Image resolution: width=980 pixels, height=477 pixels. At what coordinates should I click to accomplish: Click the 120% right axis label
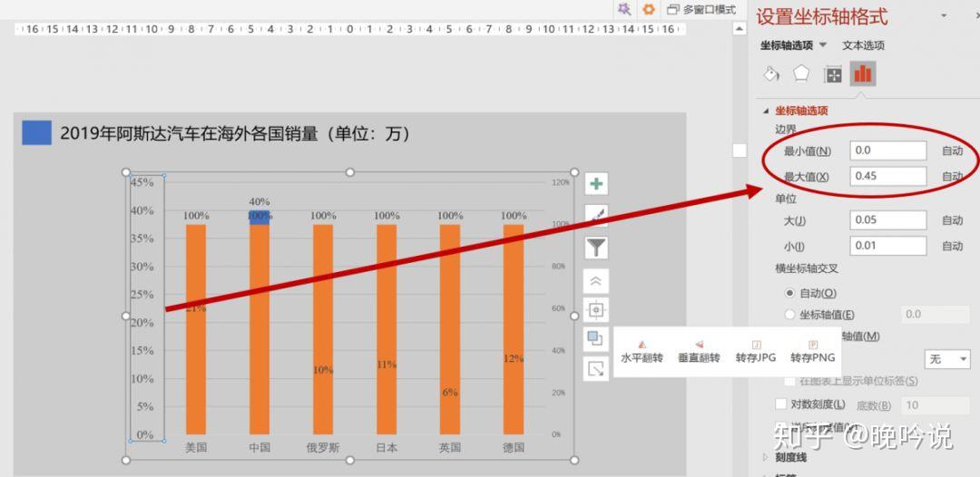pos(561,182)
